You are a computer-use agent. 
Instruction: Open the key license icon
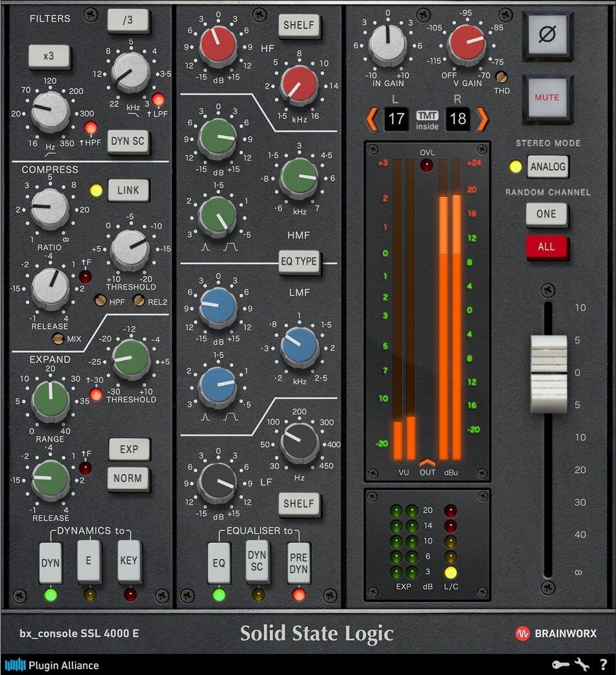[x=560, y=664]
